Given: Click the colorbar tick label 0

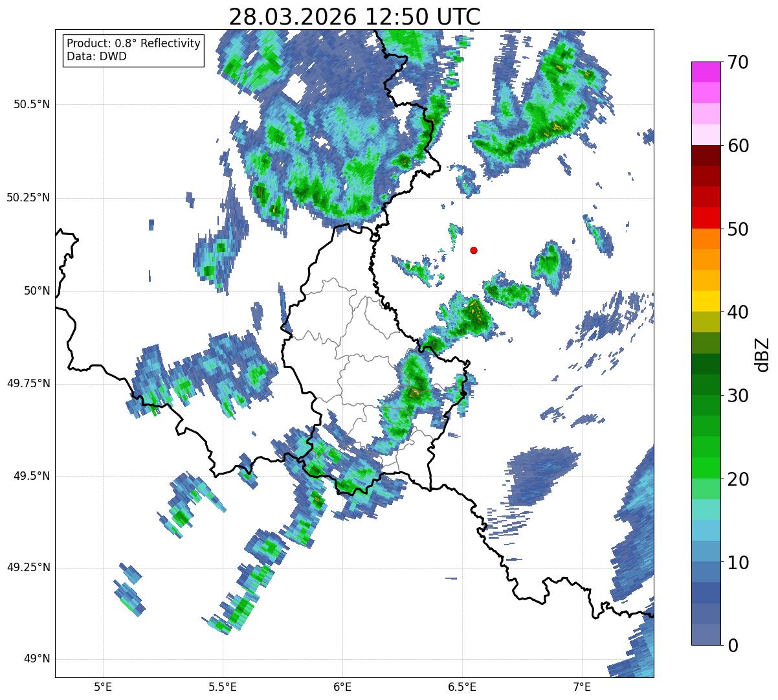Looking at the screenshot, I should (x=732, y=645).
